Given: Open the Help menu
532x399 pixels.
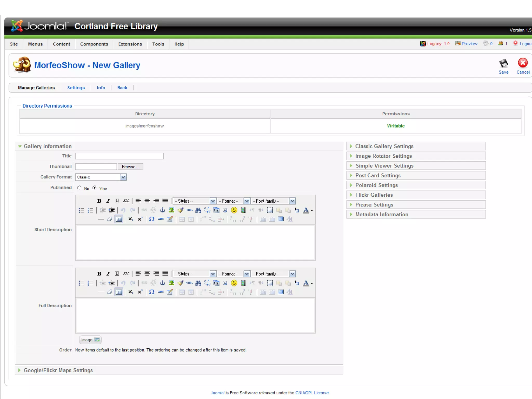Looking at the screenshot, I should pyautogui.click(x=179, y=44).
